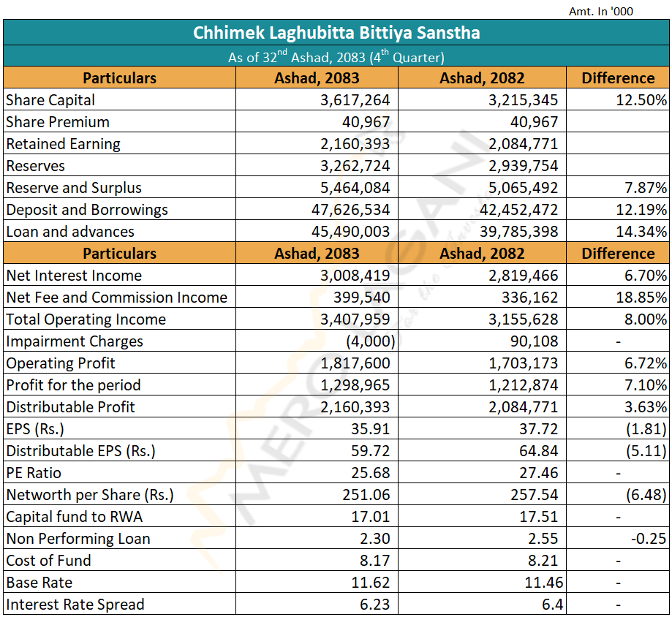Viewport: 672px width, 617px height.
Task: Click Deposit value 47,626,534
Action: click(351, 210)
